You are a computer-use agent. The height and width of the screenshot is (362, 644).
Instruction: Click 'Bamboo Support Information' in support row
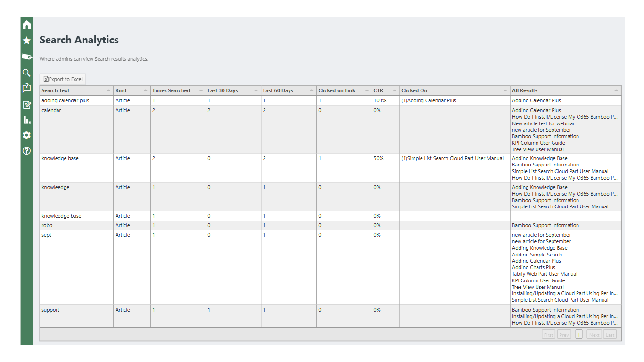545,310
